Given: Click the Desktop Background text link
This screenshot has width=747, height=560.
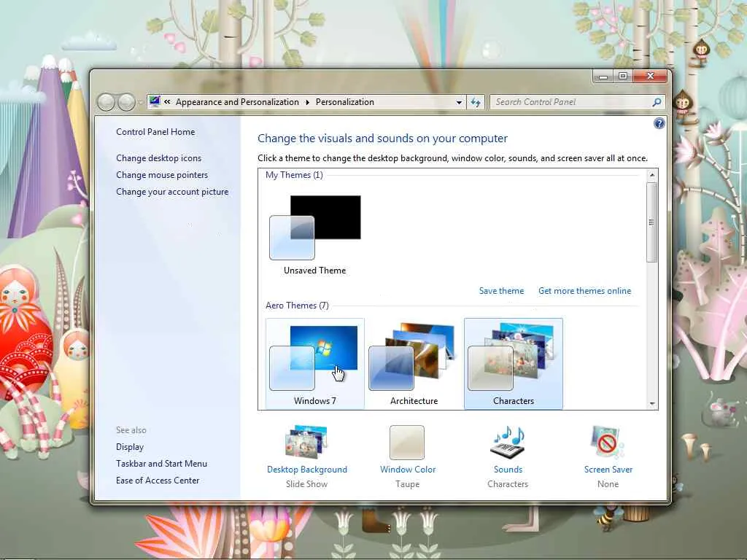Looking at the screenshot, I should pyautogui.click(x=307, y=470).
